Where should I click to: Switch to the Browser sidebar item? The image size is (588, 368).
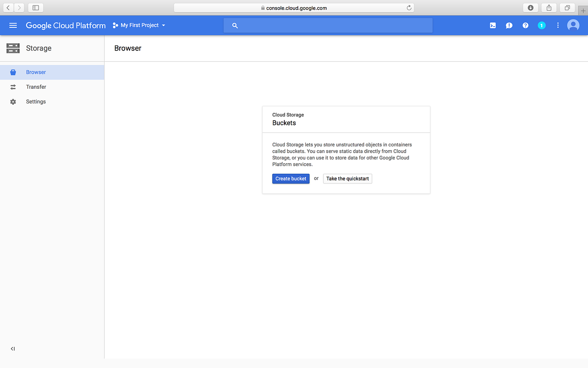tap(36, 72)
